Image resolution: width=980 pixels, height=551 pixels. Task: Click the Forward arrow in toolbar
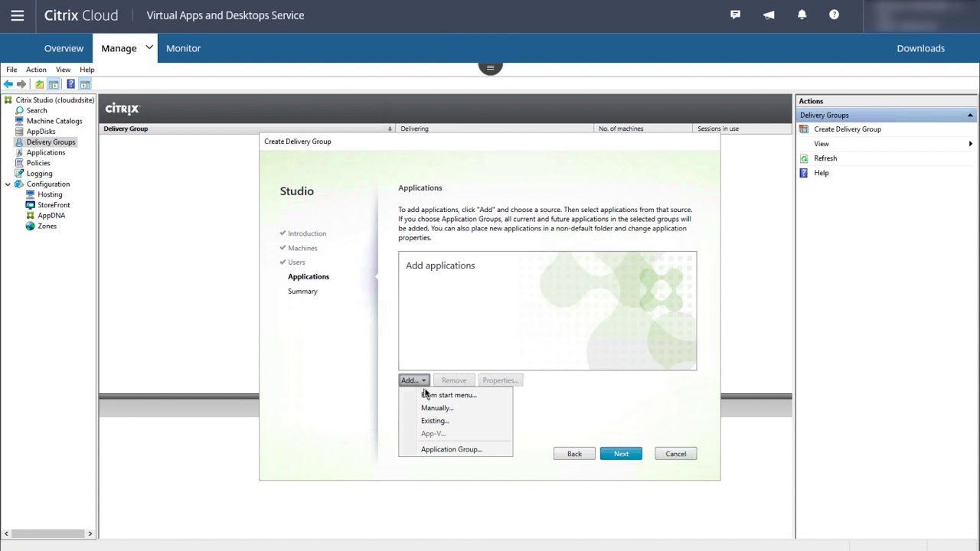click(x=21, y=84)
